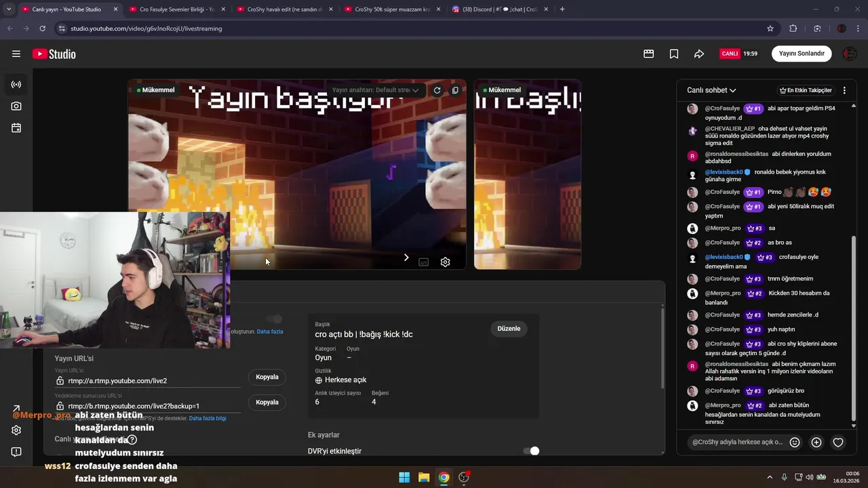Viewport: 868px width, 488px height.
Task: Click @ronaldomessibesiktas 'abi dinlerken yoruldum' message
Action: 768,157
